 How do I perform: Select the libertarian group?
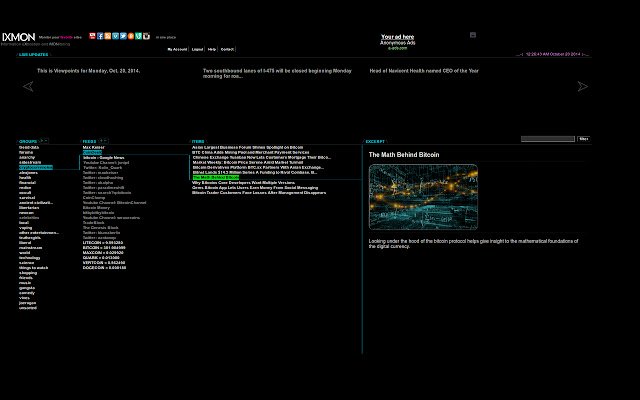tap(29, 208)
